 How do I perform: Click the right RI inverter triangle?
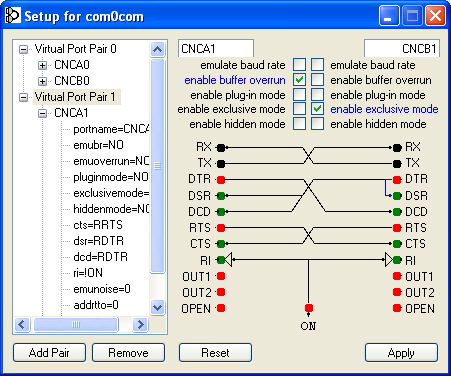pos(389,259)
